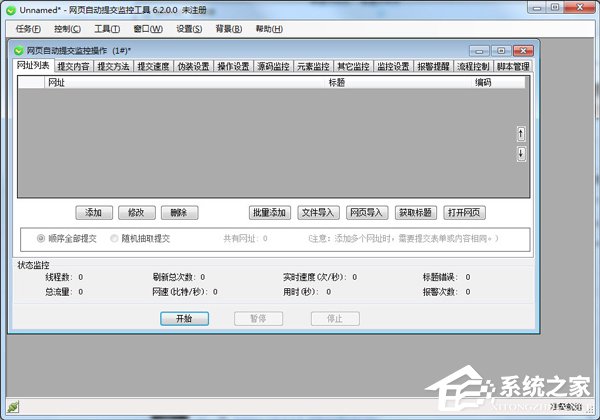Switch to the 元素监控 tab
Screen dimensions: 600x420
click(313, 66)
